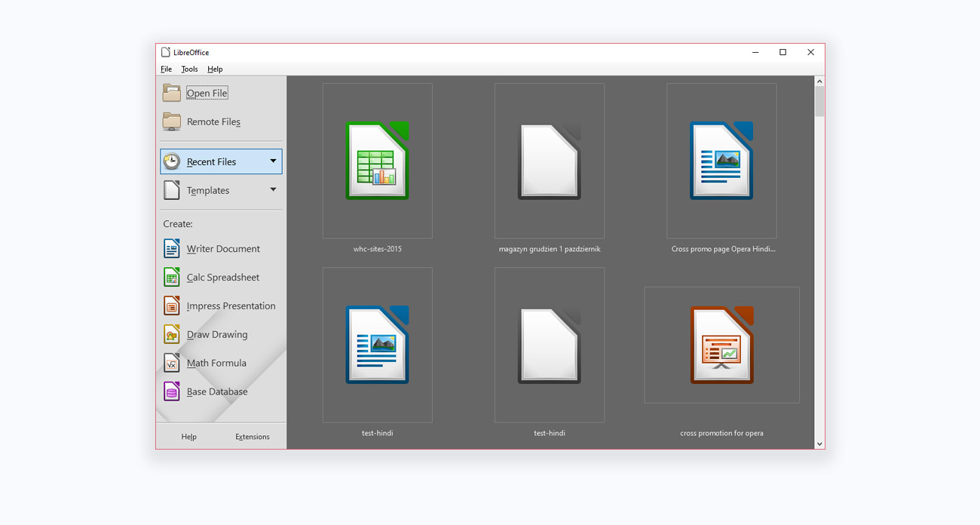The height and width of the screenshot is (525, 980).
Task: Click the scrollbar down arrow
Action: point(819,444)
